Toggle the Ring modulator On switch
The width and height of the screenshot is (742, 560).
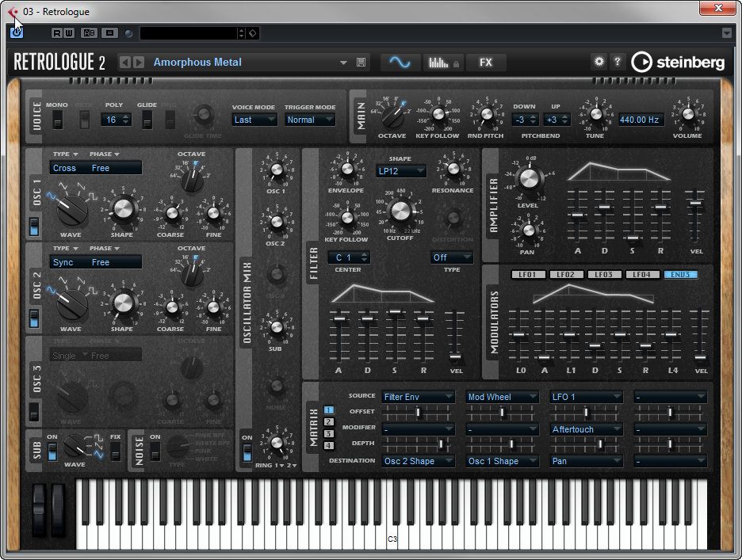(x=247, y=452)
